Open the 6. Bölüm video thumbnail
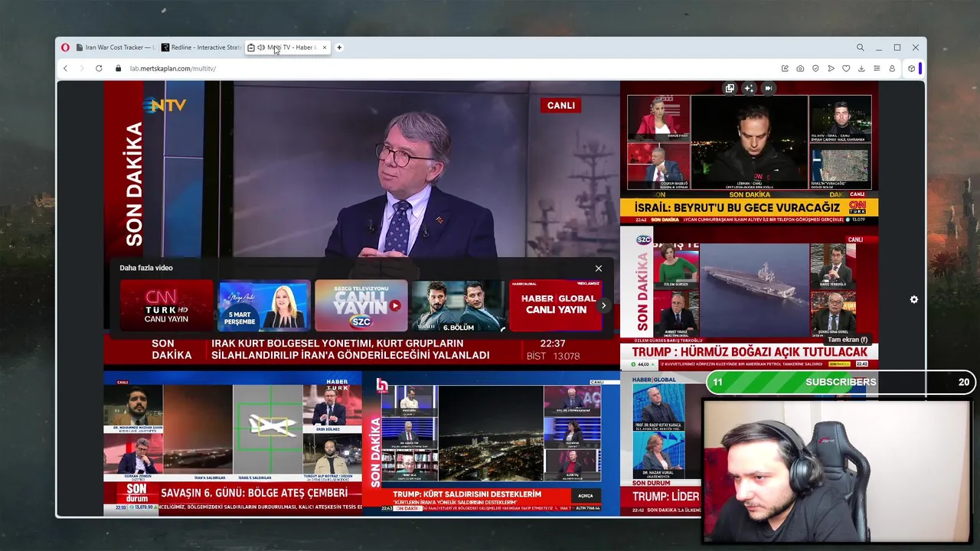 point(459,305)
